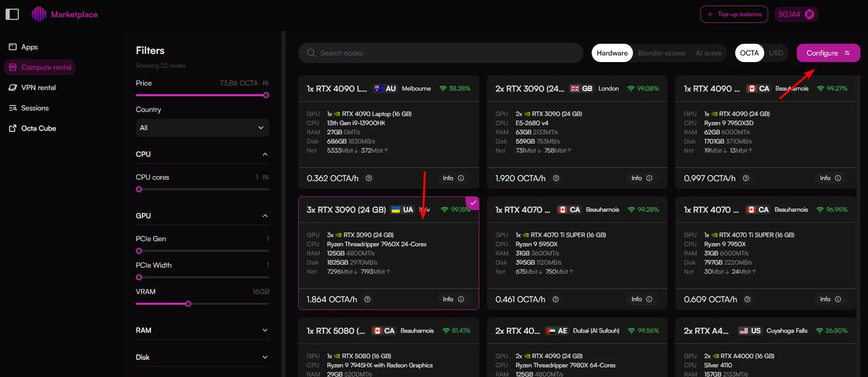
Task: Select USD currency toggle
Action: (776, 53)
